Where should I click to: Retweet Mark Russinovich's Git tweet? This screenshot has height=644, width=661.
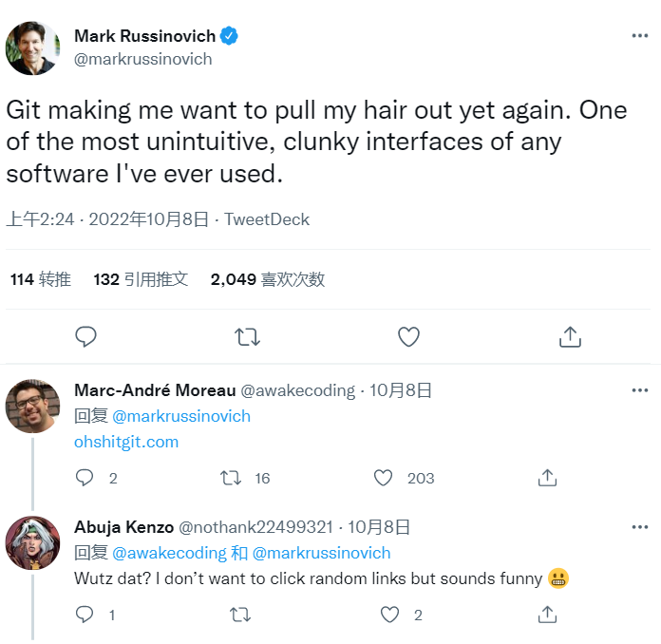tap(247, 336)
